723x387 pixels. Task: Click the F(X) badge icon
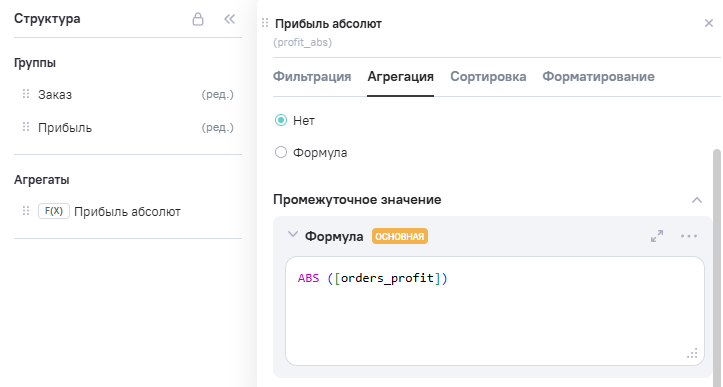(53, 211)
